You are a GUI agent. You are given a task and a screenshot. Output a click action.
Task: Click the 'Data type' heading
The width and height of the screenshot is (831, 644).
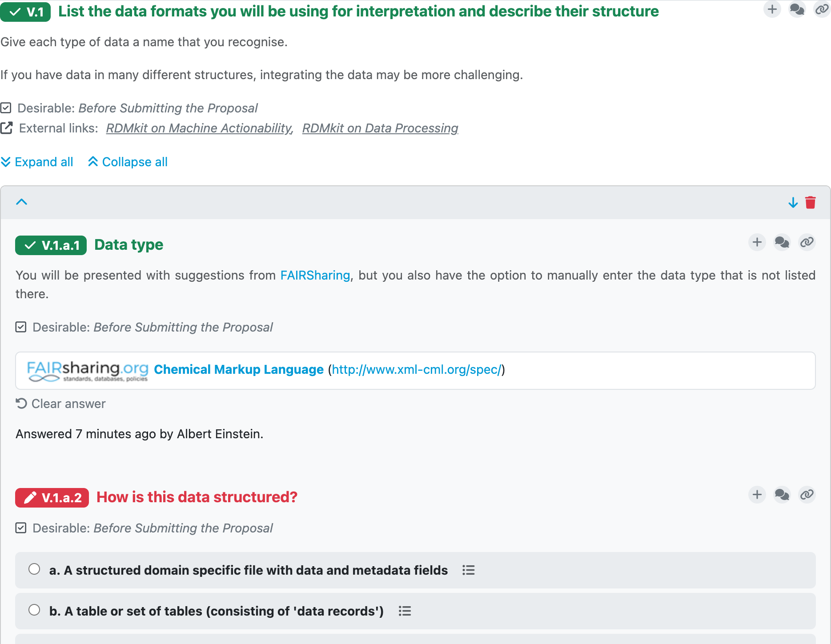coord(129,245)
